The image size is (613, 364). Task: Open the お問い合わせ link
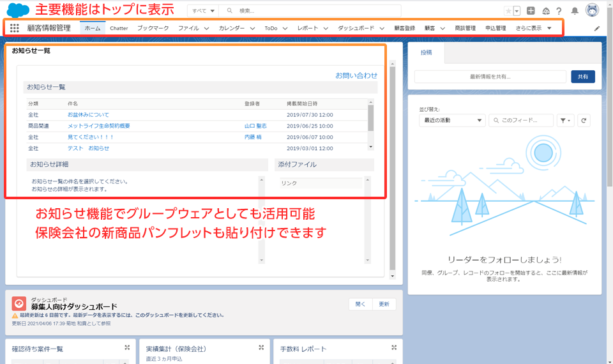coord(356,75)
